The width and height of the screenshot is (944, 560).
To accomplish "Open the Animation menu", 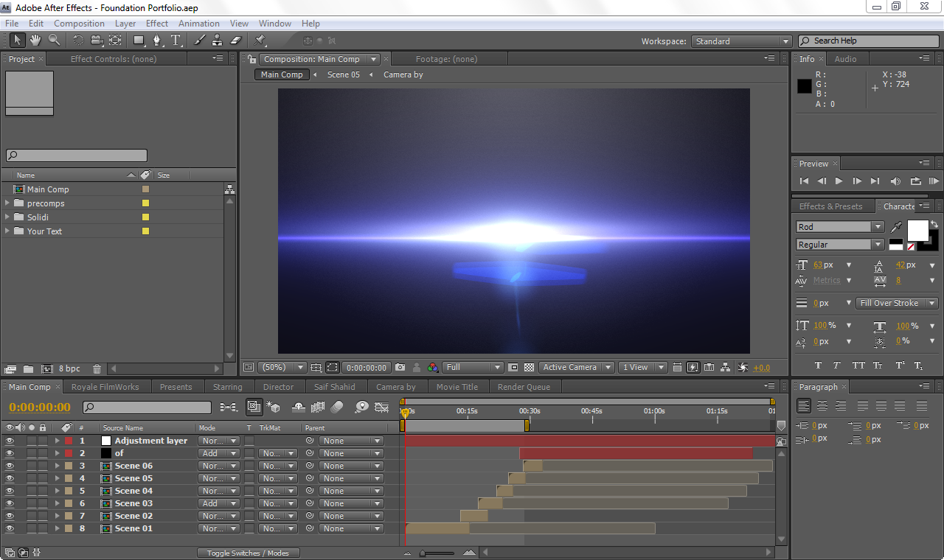I will (x=198, y=23).
